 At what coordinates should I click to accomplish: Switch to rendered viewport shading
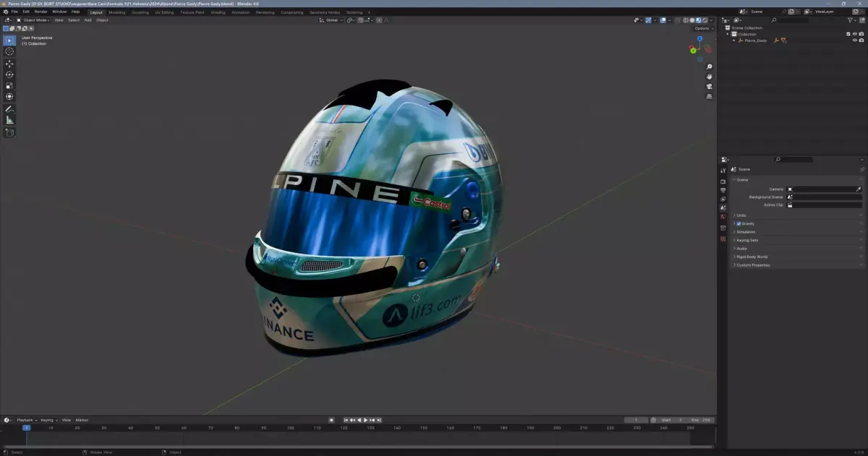[x=704, y=20]
